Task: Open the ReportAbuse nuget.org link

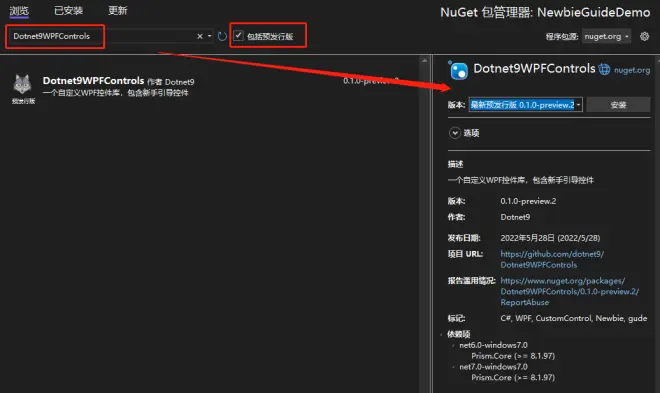Action: pyautogui.click(x=569, y=291)
